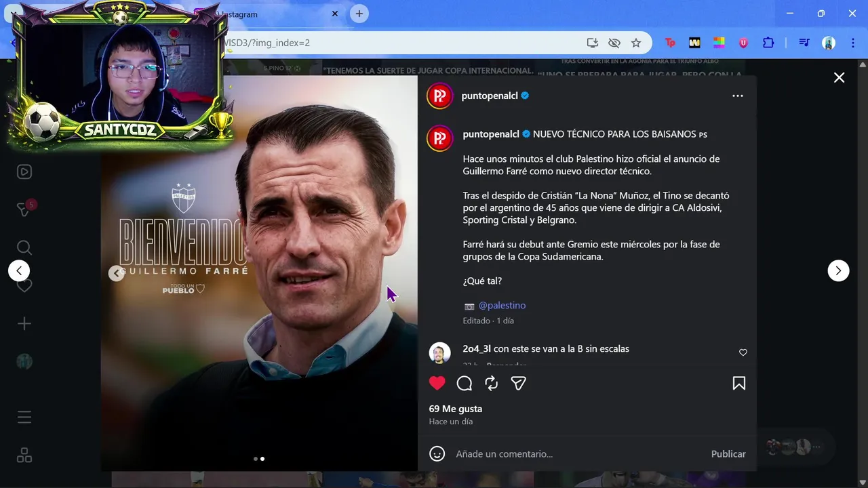Click the puntopenalcl avatar in header
This screenshot has width=868, height=488.
pos(439,96)
